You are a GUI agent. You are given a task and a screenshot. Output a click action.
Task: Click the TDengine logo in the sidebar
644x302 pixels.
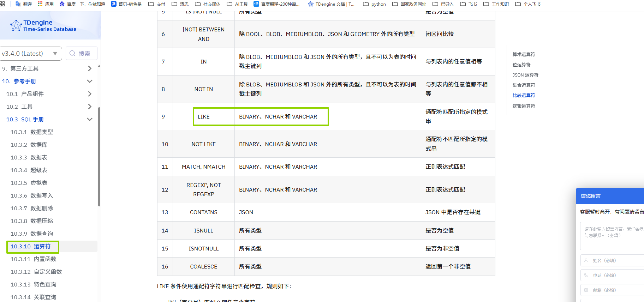click(x=43, y=25)
